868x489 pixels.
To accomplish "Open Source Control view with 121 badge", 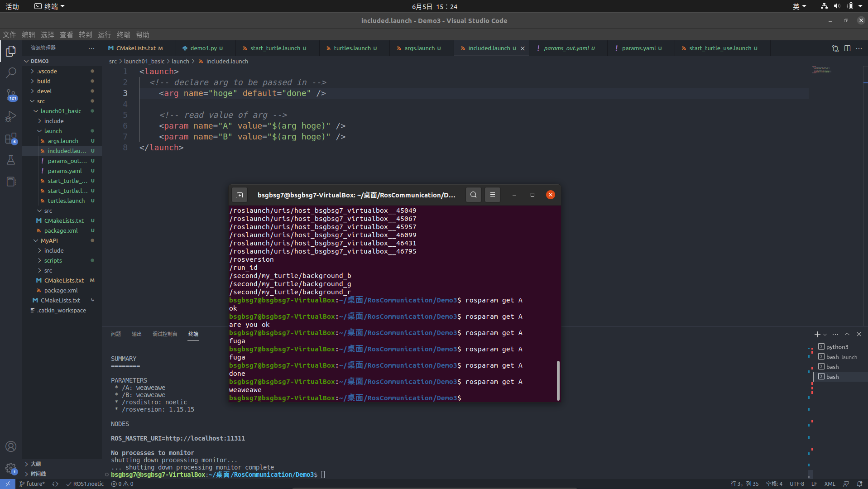I will [x=11, y=95].
